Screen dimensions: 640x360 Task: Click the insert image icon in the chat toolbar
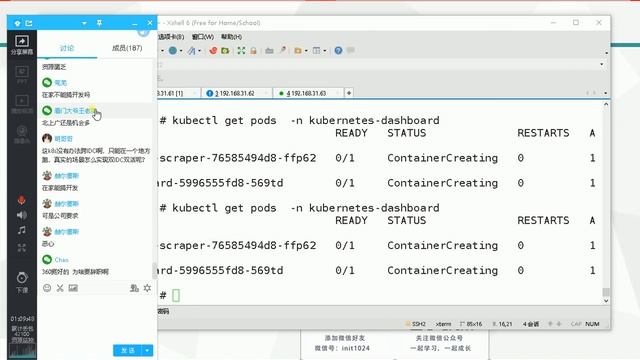pyautogui.click(x=73, y=288)
